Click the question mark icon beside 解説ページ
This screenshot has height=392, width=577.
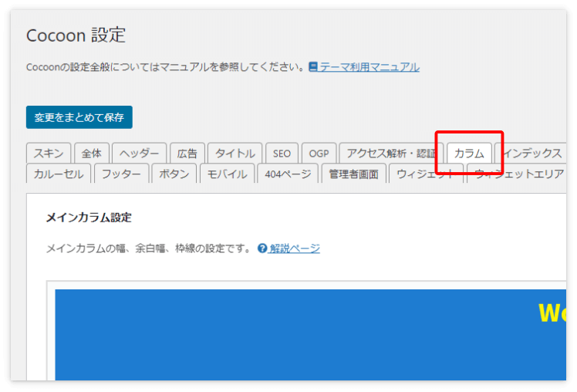pyautogui.click(x=262, y=248)
